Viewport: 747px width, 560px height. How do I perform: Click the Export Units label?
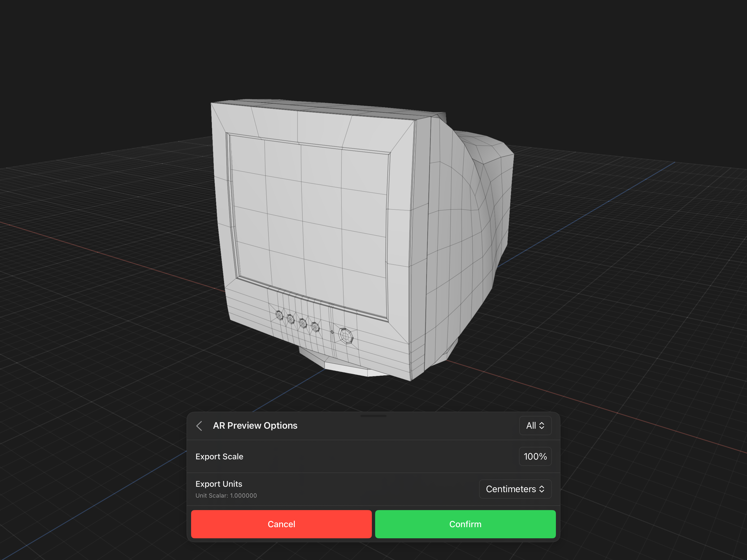tap(219, 484)
